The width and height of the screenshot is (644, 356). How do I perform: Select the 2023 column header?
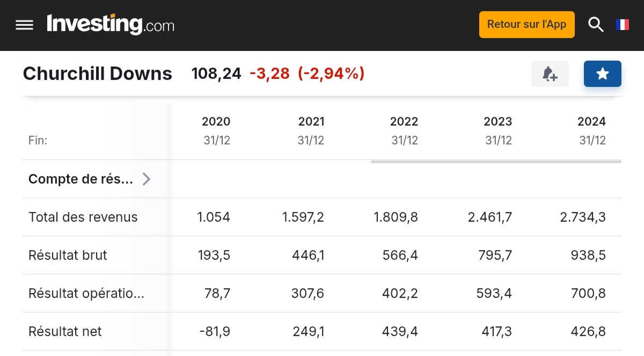point(498,121)
